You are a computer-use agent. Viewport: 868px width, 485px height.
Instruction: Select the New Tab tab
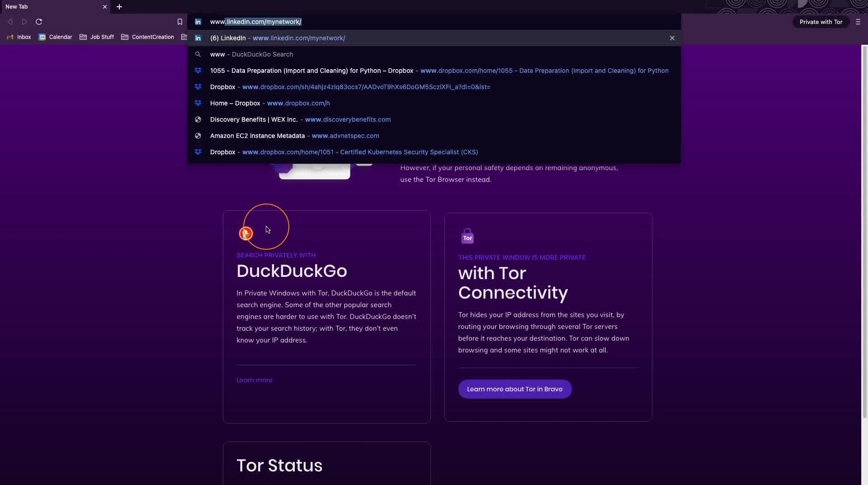coord(55,7)
